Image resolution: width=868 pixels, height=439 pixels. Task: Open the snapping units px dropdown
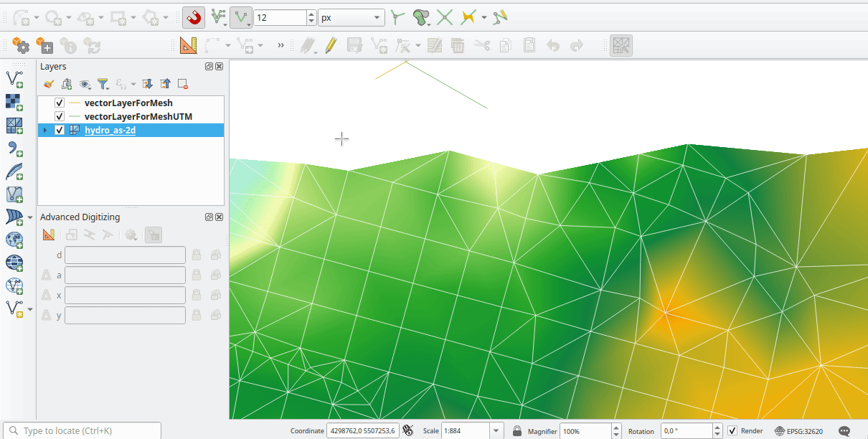(x=351, y=17)
